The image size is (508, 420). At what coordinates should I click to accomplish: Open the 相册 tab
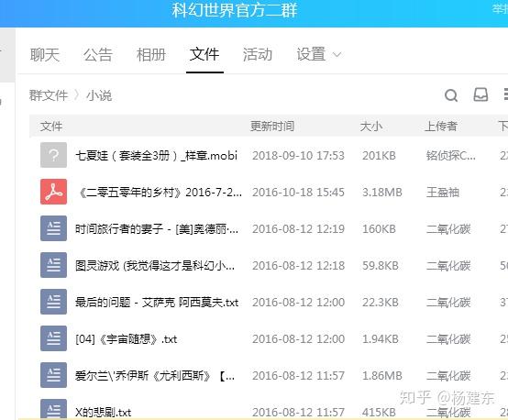151,54
